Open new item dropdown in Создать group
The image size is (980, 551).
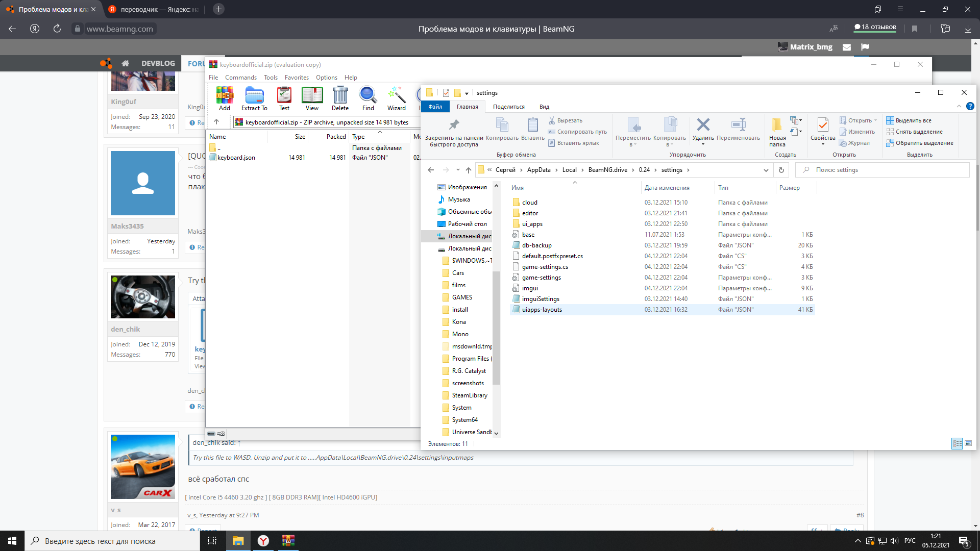coord(796,120)
